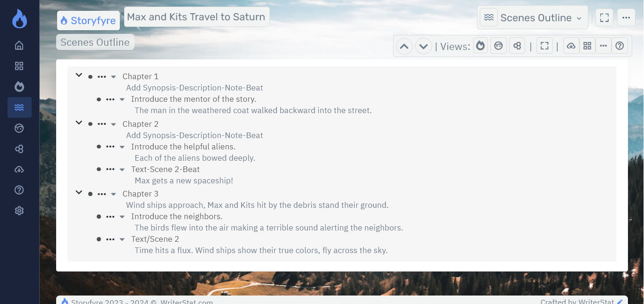The width and height of the screenshot is (644, 304).
Task: Collapse Chapter 1 using its disclosure chevron
Action: coord(79,74)
